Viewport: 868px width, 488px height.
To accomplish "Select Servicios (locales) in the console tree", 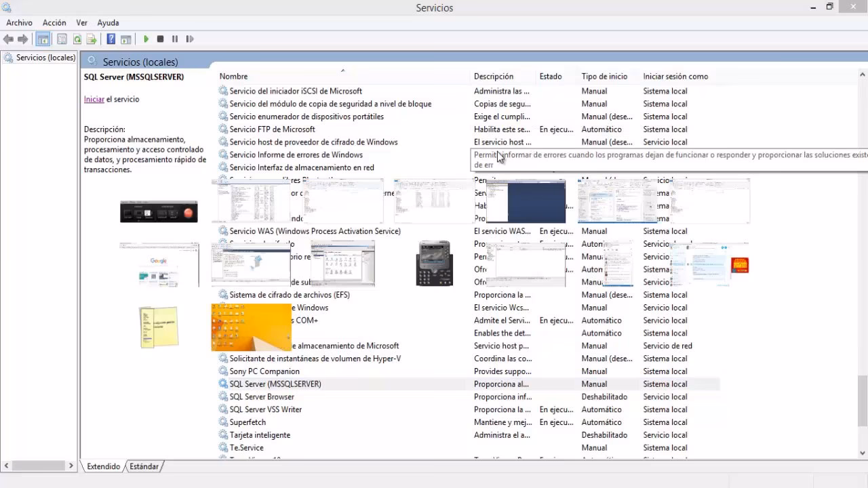I will pyautogui.click(x=45, y=58).
